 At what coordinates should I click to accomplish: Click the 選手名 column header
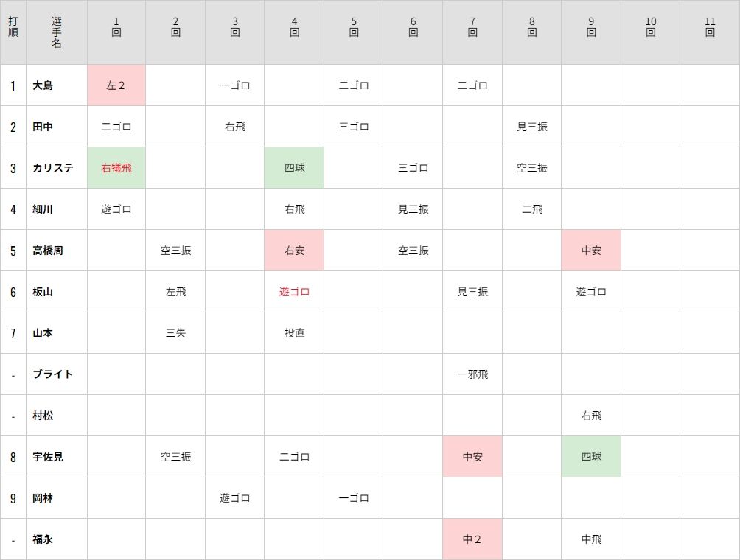[57, 32]
